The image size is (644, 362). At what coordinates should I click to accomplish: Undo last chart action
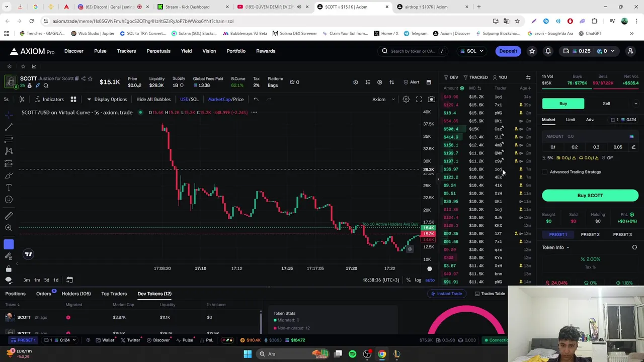point(256,99)
